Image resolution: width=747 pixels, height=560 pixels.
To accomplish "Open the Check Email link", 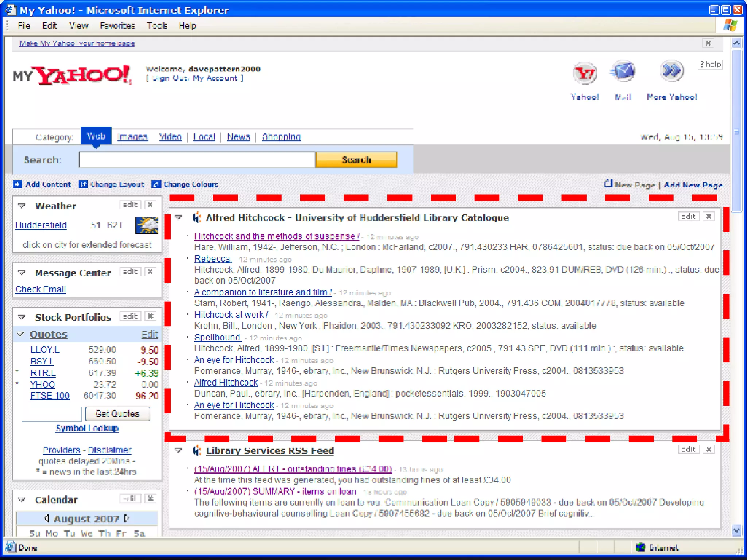I will click(40, 289).
